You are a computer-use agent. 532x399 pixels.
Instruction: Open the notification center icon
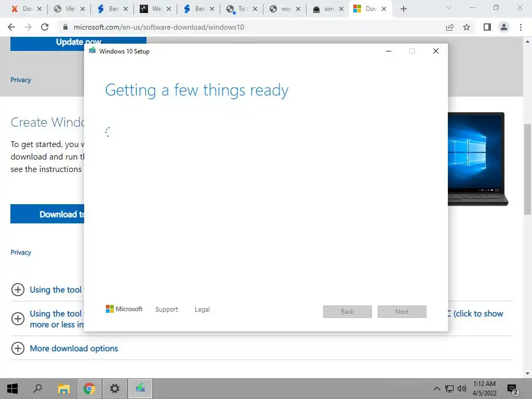513,389
